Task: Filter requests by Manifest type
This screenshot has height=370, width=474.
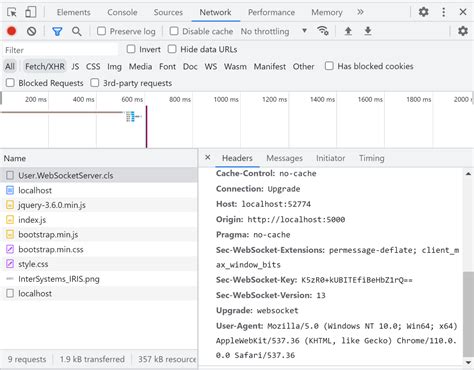Action: [270, 66]
